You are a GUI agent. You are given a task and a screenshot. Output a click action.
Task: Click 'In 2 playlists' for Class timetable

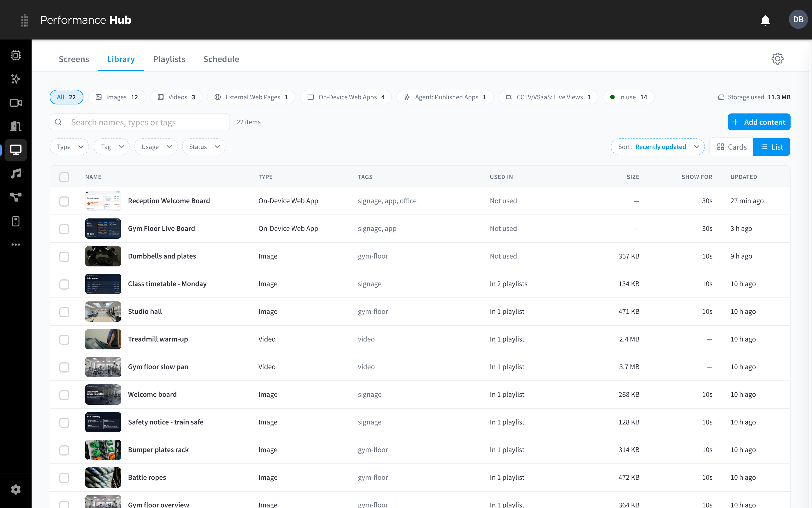coord(508,284)
